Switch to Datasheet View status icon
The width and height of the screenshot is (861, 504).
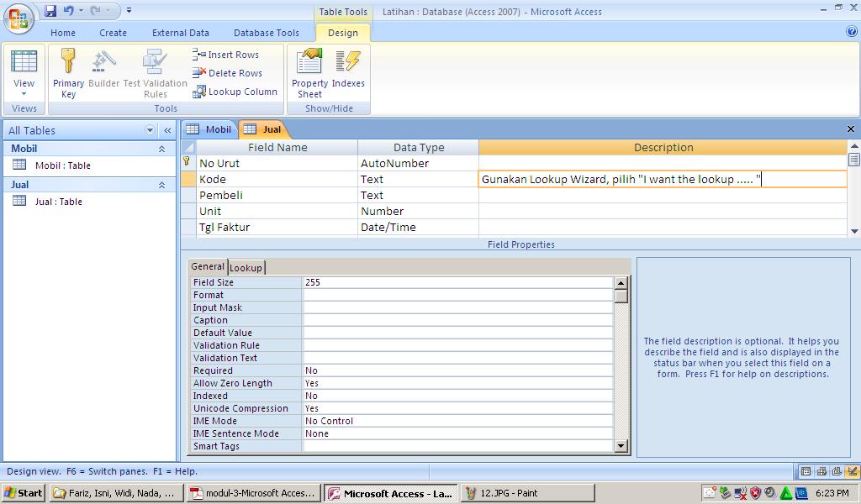point(806,471)
